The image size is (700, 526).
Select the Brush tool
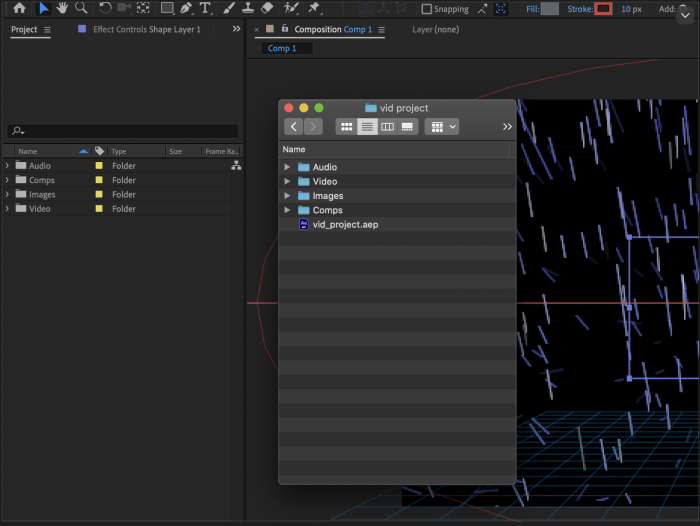point(229,8)
